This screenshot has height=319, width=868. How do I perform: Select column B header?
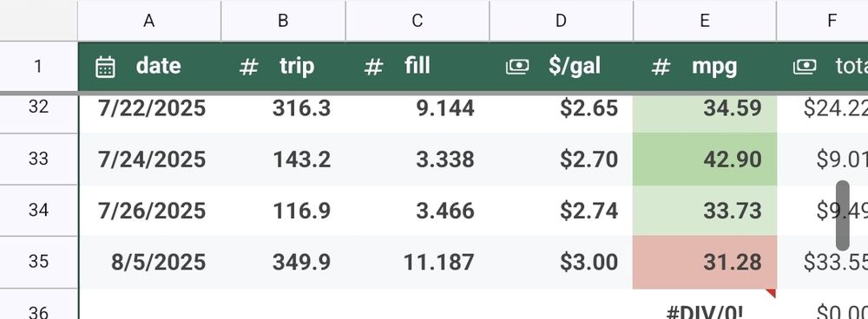(283, 21)
